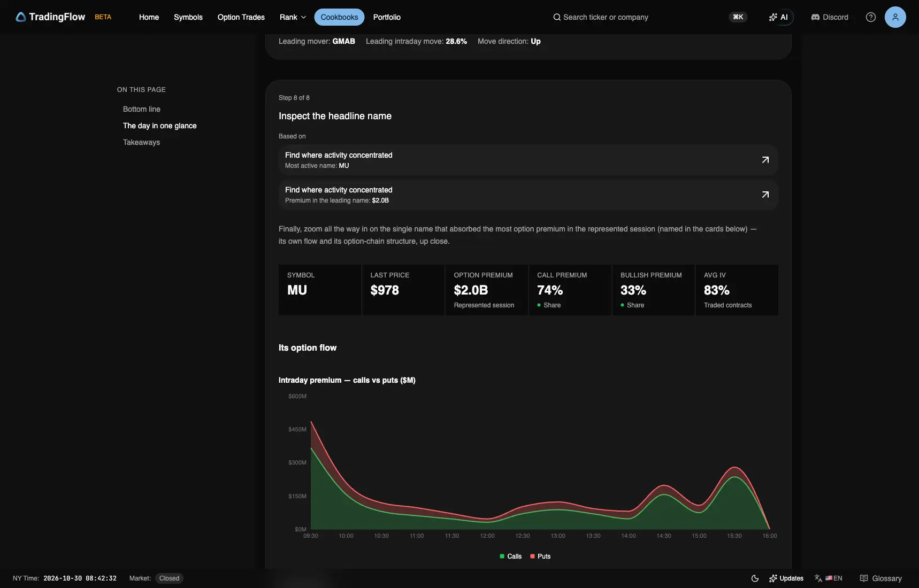
Task: Open Updates in the status bar
Action: click(786, 578)
